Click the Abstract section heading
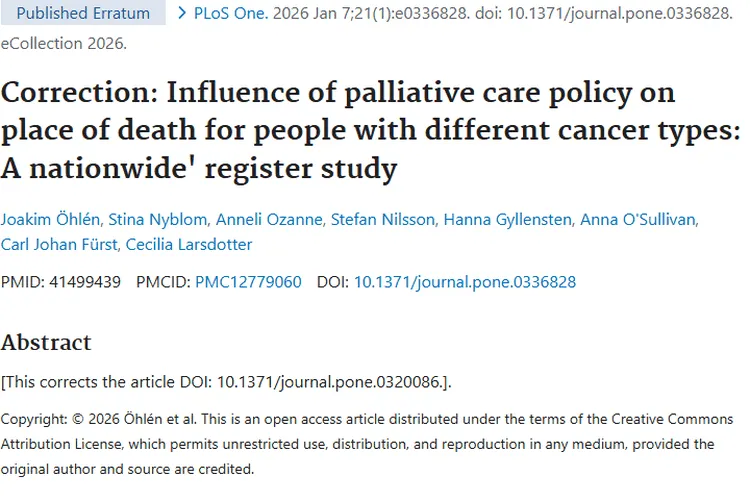The width and height of the screenshot is (750, 500). coord(46,343)
